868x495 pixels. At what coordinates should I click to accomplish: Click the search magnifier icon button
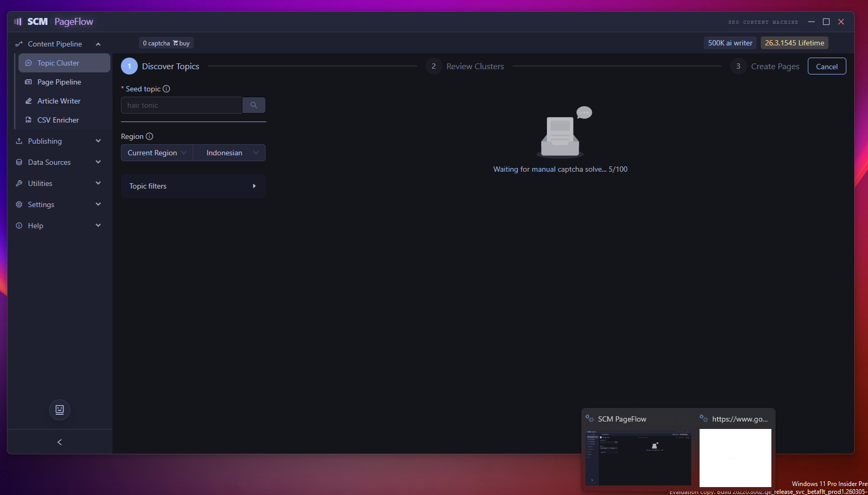point(253,105)
